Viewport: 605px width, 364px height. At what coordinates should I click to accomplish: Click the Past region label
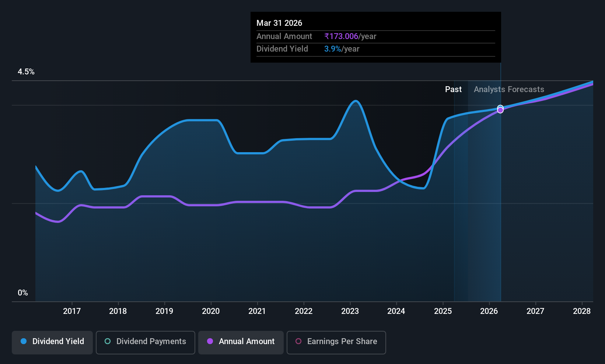pyautogui.click(x=453, y=90)
